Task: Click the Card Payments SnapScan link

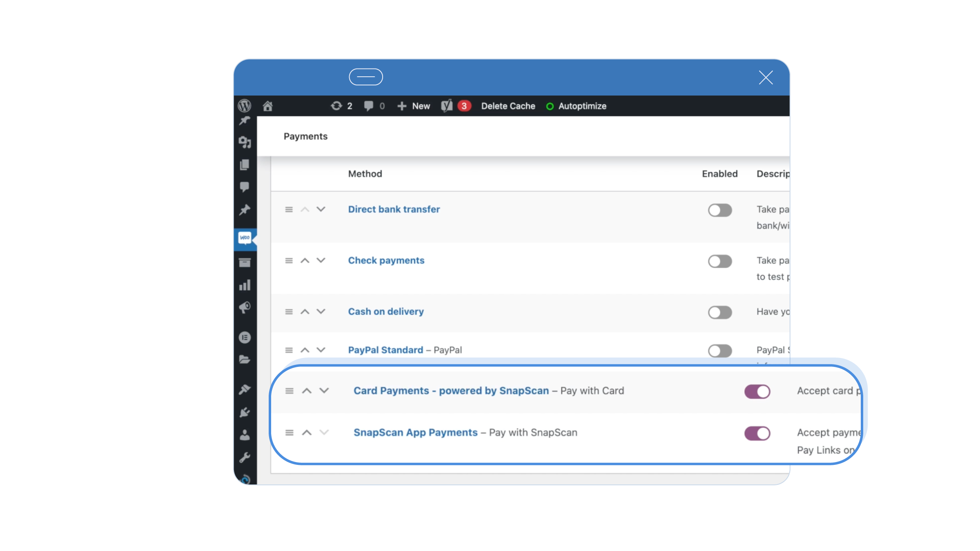Action: pyautogui.click(x=450, y=391)
